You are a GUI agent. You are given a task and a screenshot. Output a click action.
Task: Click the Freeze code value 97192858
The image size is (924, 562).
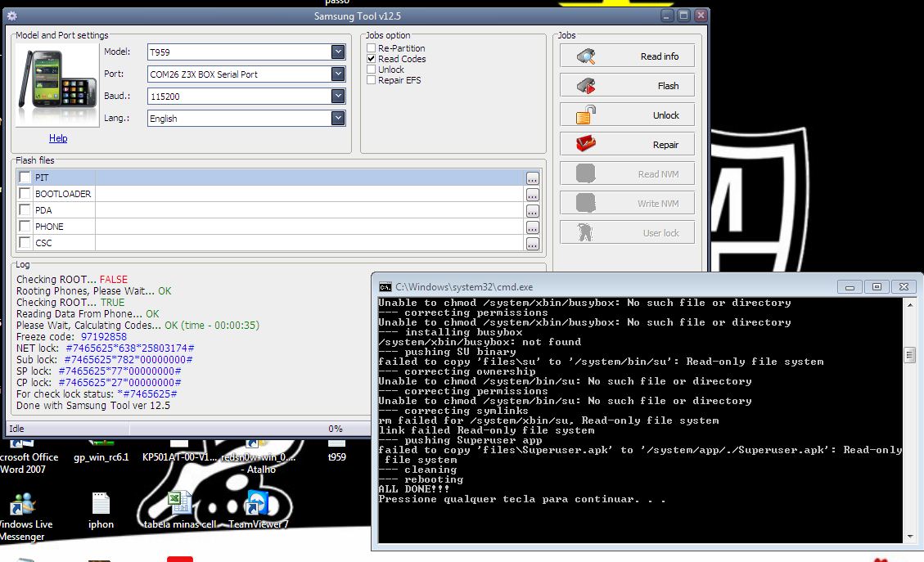click(x=104, y=336)
